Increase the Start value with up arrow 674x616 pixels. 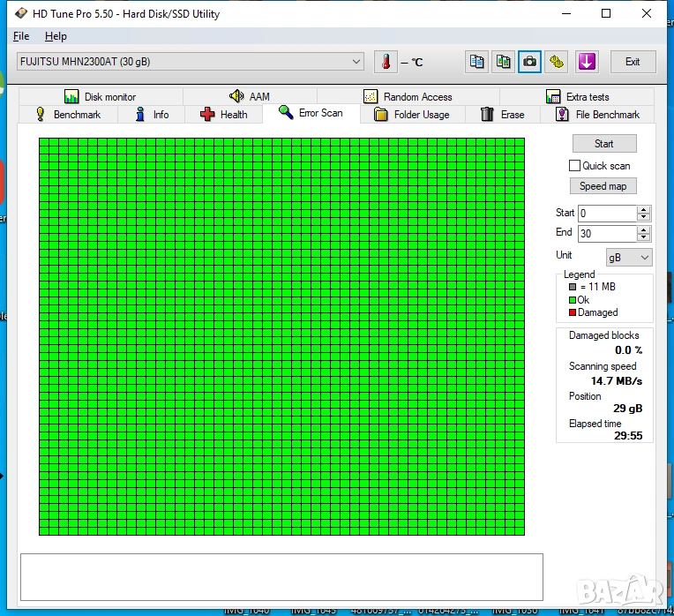coord(643,210)
